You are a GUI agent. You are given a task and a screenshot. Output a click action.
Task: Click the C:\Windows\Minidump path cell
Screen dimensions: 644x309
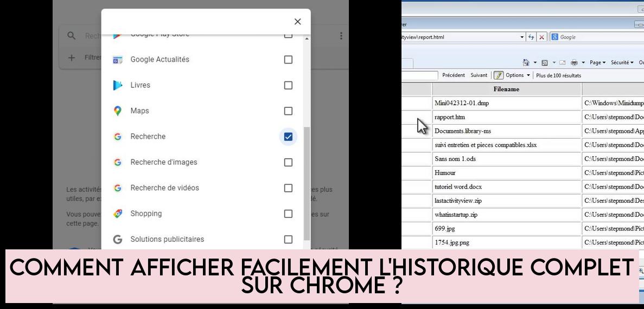(614, 104)
